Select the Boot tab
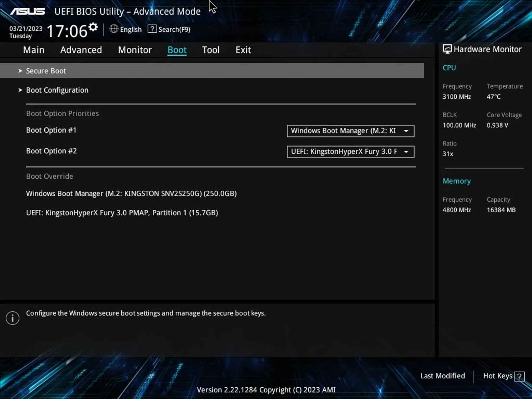532x399 pixels. (177, 50)
